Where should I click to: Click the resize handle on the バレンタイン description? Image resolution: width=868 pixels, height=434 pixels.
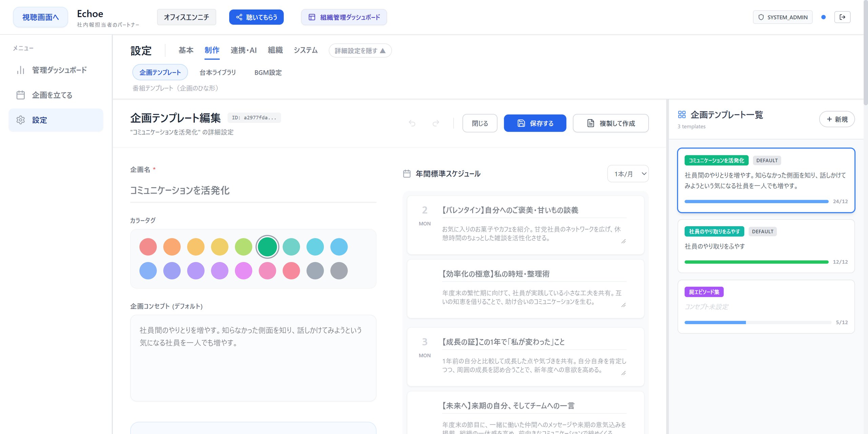tap(623, 241)
